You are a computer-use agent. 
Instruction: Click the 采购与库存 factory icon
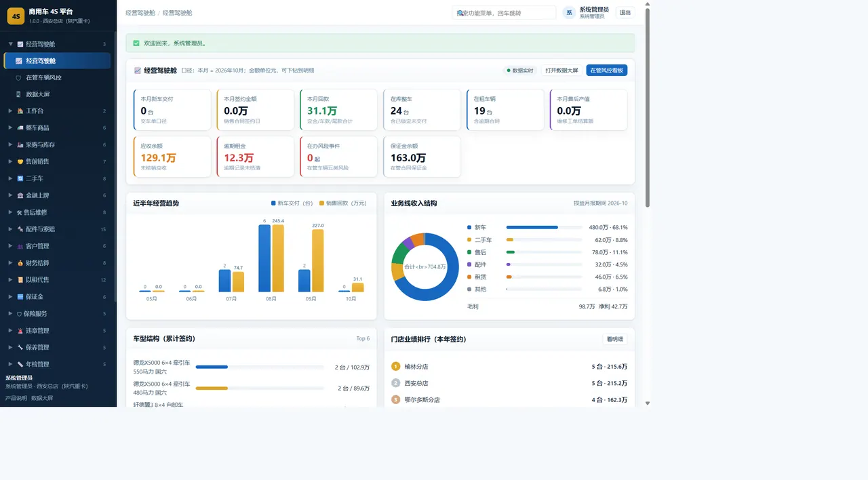(x=20, y=144)
